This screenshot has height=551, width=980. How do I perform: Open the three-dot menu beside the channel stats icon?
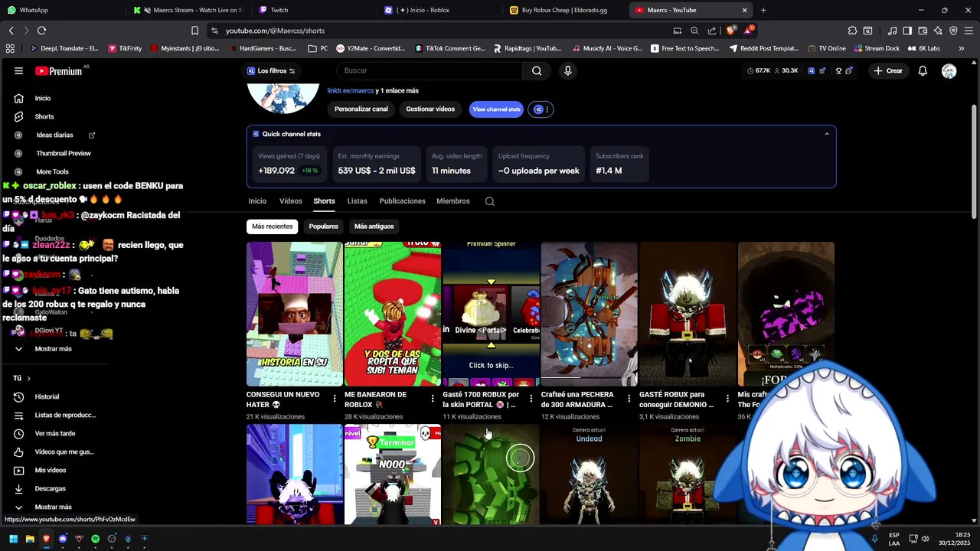[547, 109]
